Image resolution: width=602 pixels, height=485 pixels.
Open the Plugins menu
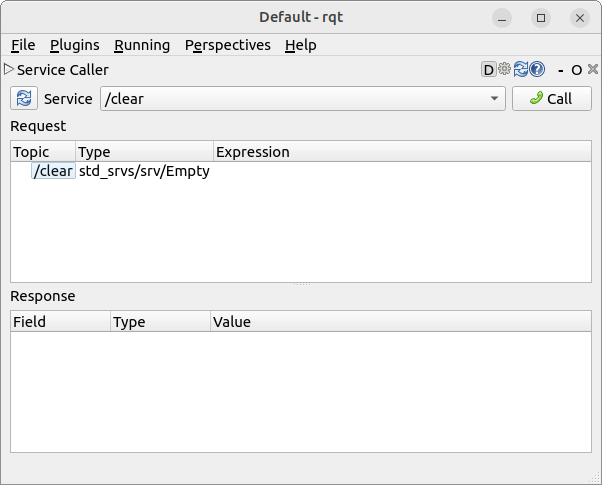[x=74, y=45]
